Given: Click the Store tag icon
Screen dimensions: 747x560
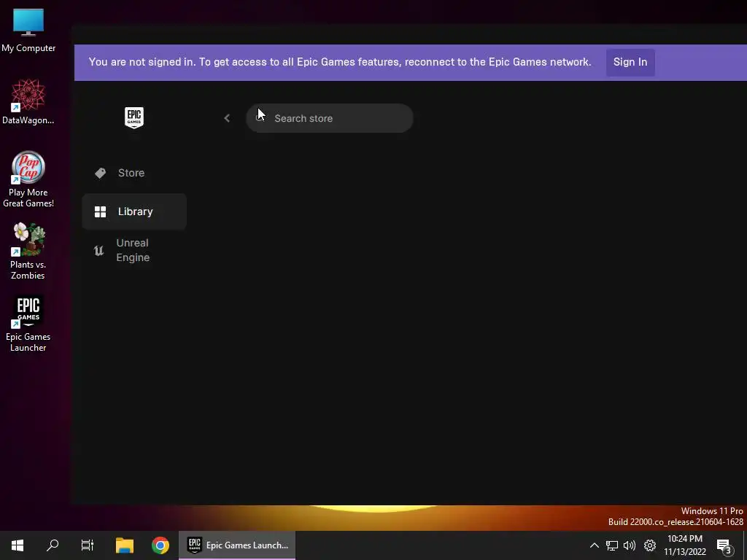Looking at the screenshot, I should pos(100,173).
